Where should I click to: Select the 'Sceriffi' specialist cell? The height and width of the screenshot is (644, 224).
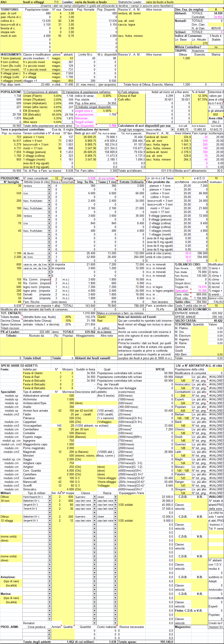[x=37, y=486]
